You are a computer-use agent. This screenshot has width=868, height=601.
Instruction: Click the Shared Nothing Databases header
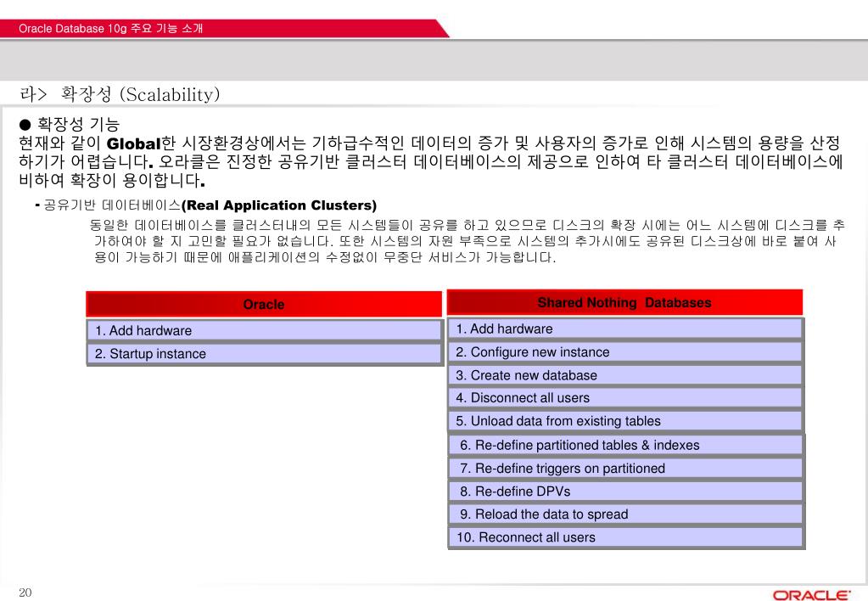click(624, 302)
